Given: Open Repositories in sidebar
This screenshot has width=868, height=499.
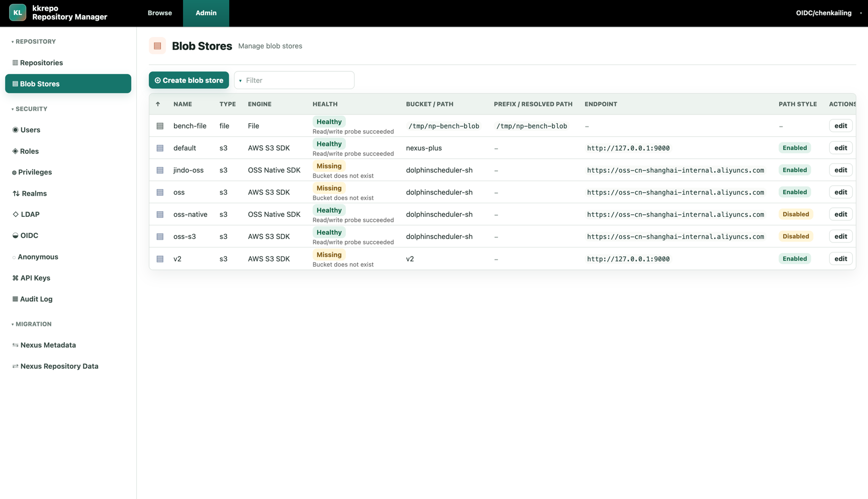Looking at the screenshot, I should click(68, 63).
